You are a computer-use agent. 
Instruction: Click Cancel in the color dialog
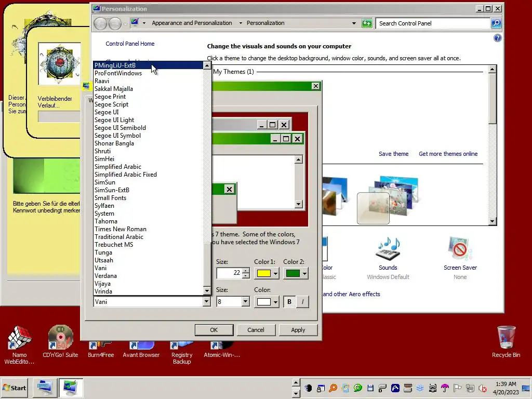256,330
